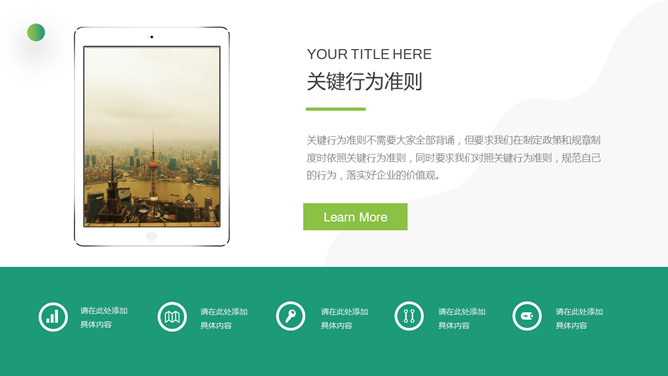Click the caption beside key icon

coord(344,319)
